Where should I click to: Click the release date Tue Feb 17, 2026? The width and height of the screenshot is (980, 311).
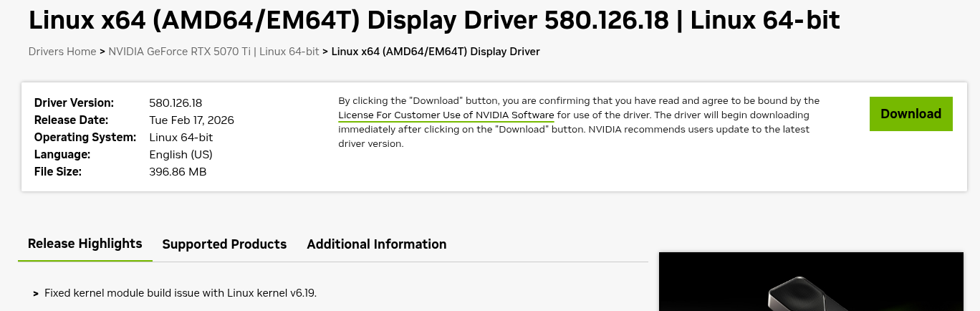(x=191, y=120)
